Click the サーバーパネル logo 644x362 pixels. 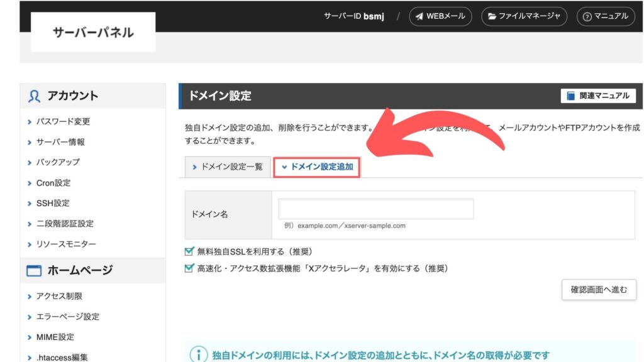point(93,32)
